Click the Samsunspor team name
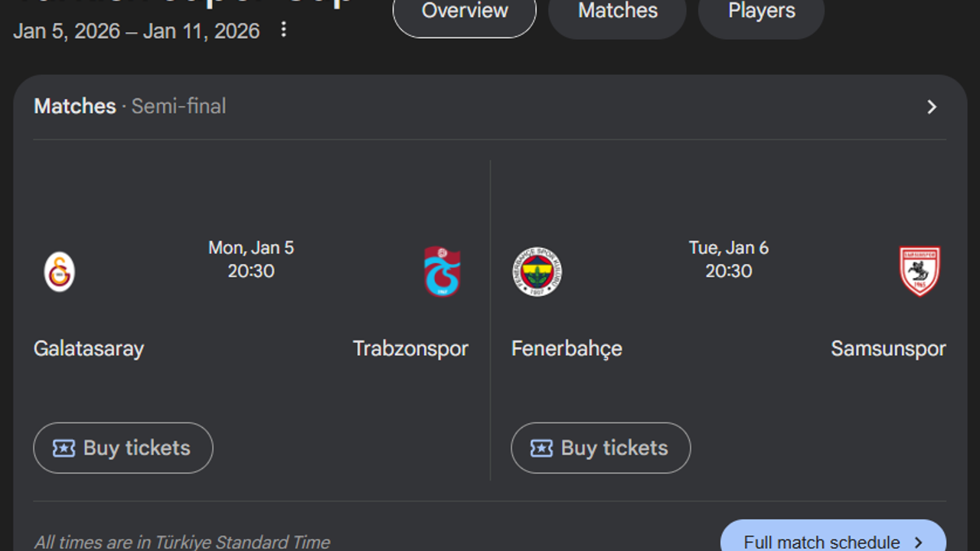The image size is (980, 551). coord(888,349)
